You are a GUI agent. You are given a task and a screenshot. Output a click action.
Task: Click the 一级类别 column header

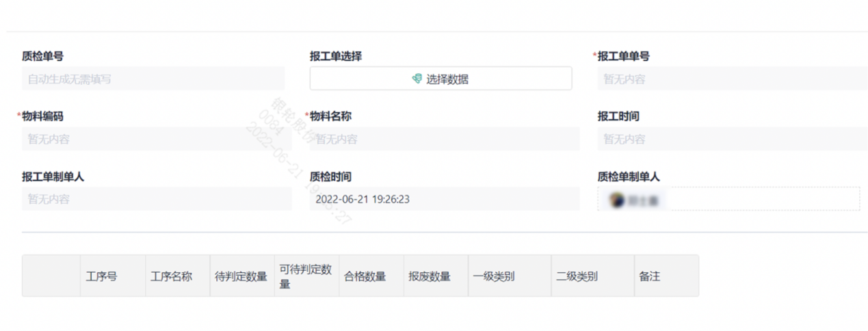pos(494,276)
